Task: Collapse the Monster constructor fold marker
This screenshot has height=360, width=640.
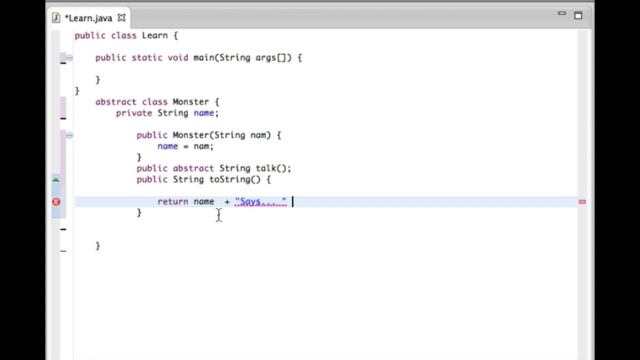Action: point(69,135)
